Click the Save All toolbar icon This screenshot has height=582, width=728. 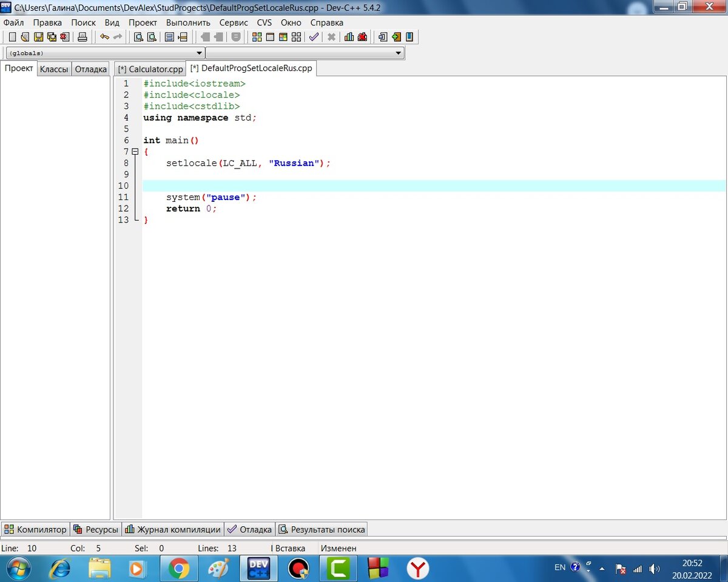(x=52, y=37)
